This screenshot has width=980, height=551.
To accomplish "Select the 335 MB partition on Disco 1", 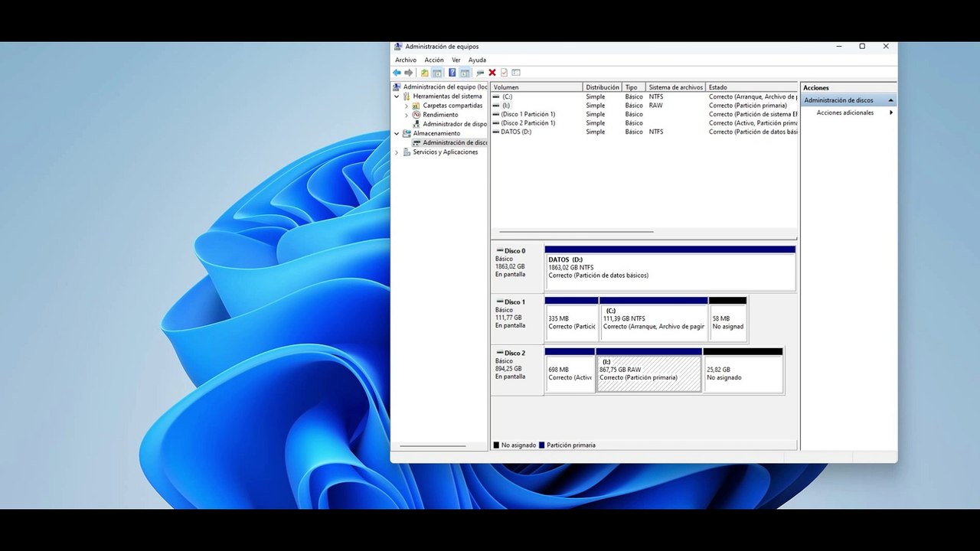I will (x=571, y=319).
